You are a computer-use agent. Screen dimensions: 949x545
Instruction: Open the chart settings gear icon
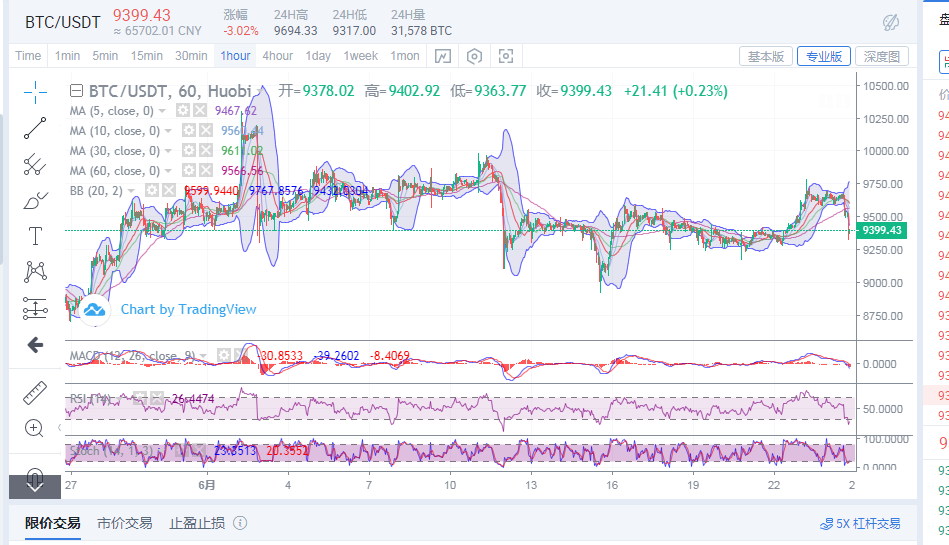pyautogui.click(x=475, y=56)
